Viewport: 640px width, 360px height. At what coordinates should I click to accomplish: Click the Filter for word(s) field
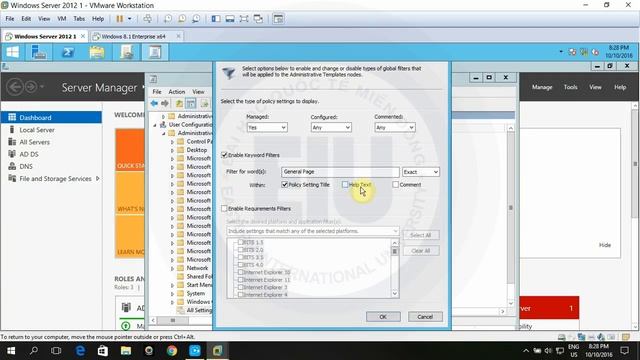340,172
